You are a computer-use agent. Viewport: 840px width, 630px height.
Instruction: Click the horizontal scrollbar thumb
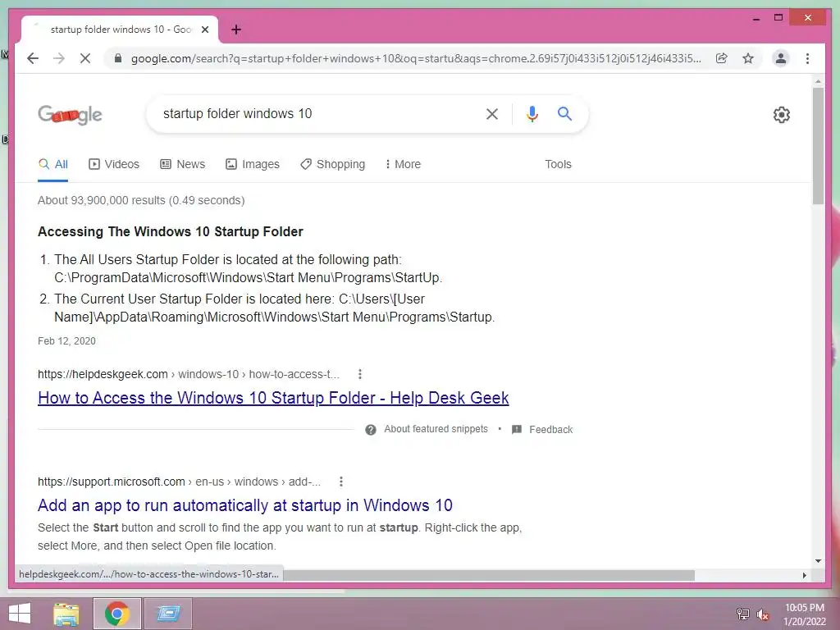pos(489,575)
